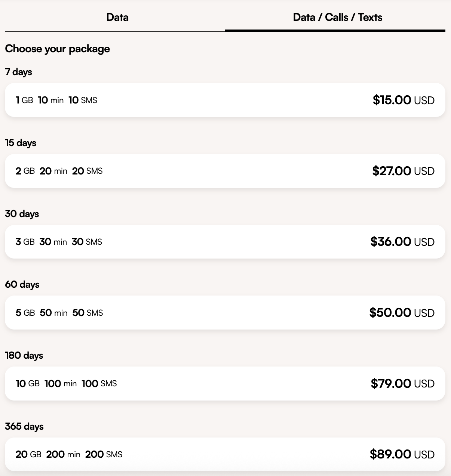The height and width of the screenshot is (476, 451).
Task: Choose the 7 days 1 GB package
Action: (x=224, y=100)
